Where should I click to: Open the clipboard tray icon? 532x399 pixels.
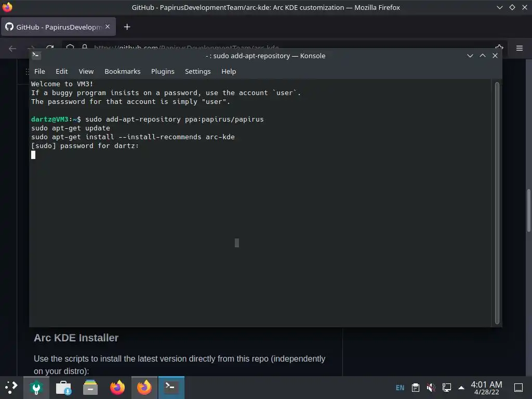(415, 388)
